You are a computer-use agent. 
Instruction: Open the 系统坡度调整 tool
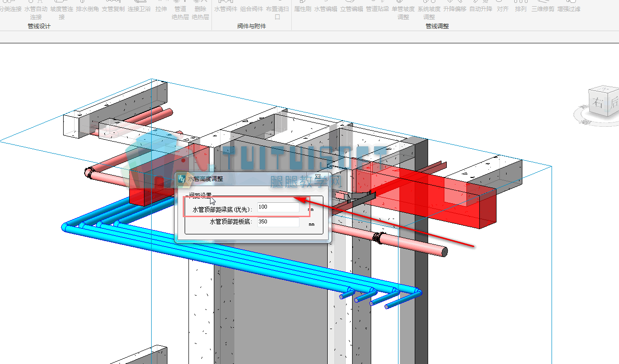tap(429, 10)
